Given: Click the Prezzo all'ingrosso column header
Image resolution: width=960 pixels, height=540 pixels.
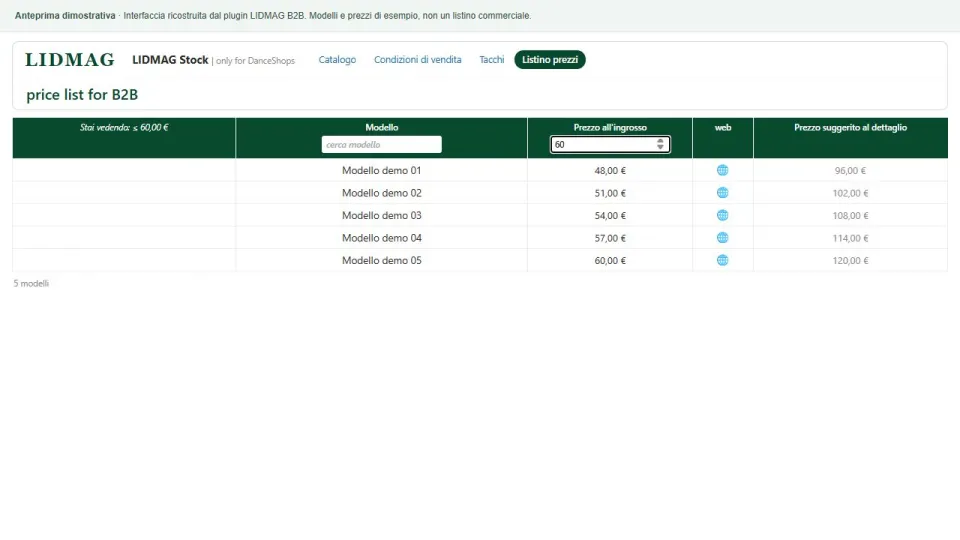Looking at the screenshot, I should click(610, 127).
